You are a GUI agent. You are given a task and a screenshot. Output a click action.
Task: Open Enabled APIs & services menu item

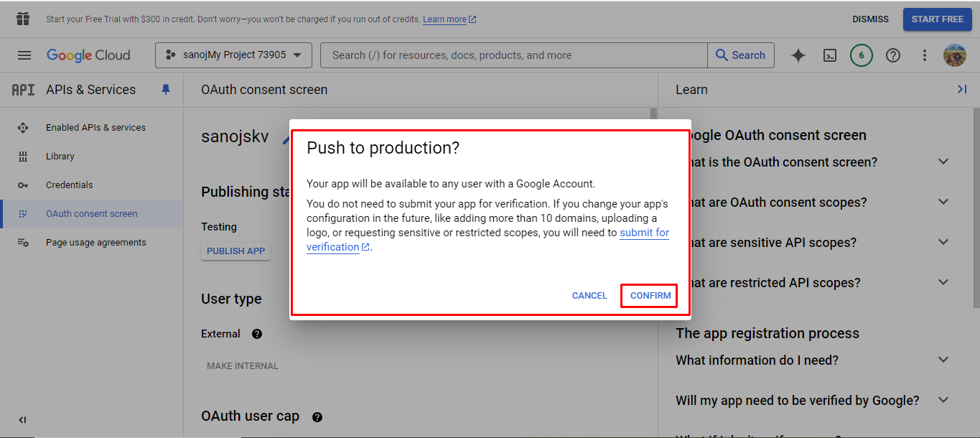coord(91,128)
